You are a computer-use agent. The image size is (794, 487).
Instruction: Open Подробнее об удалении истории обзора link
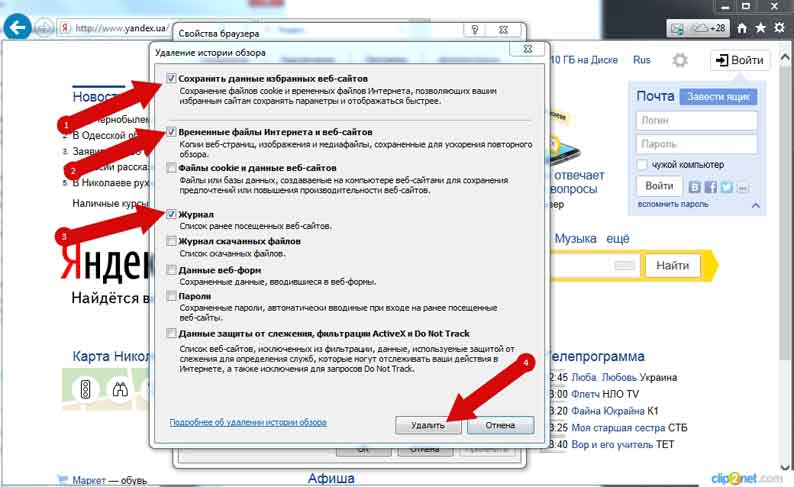pos(248,422)
